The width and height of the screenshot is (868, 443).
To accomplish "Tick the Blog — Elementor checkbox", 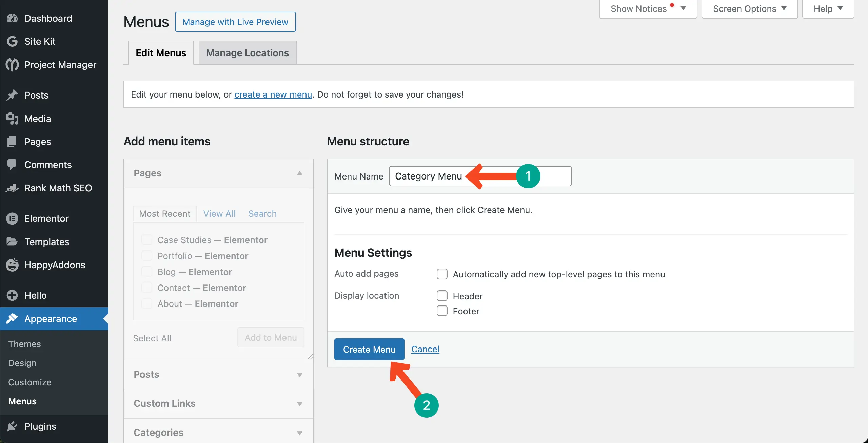I will tap(146, 272).
